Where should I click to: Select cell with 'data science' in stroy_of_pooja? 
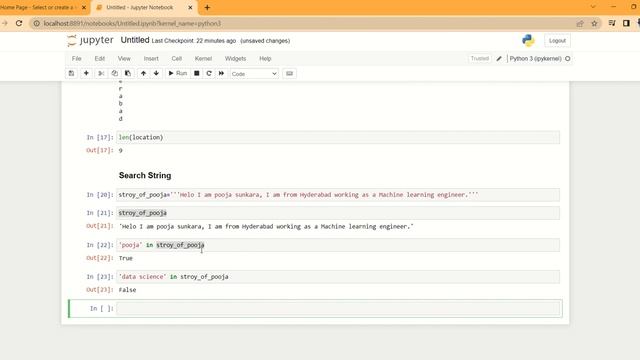(x=338, y=277)
